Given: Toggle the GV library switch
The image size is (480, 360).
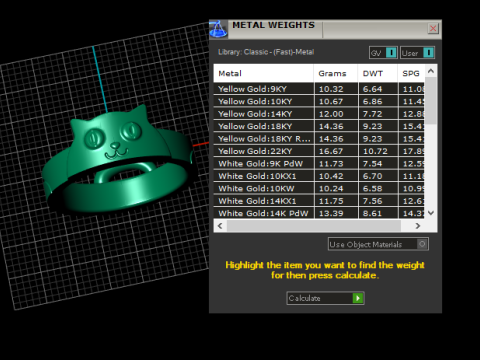Looking at the screenshot, I should (383, 53).
